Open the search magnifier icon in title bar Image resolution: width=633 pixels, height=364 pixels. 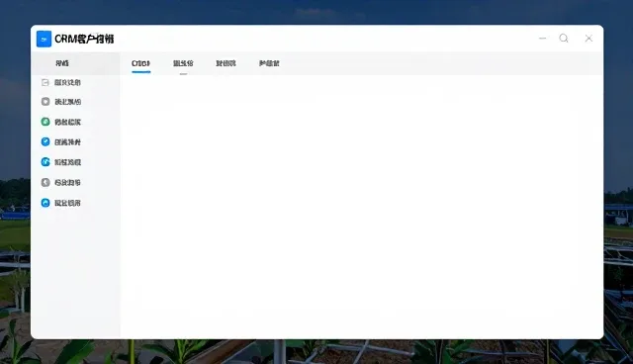pyautogui.click(x=564, y=39)
